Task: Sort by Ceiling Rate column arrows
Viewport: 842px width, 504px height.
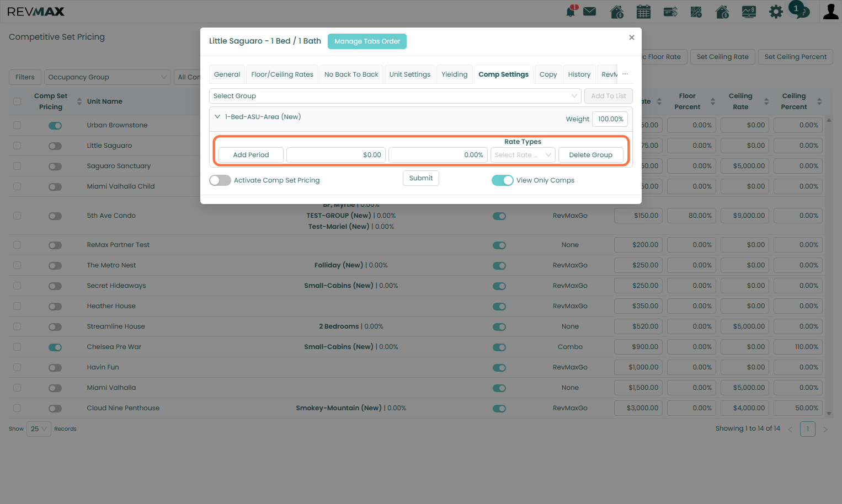Action: (766, 101)
